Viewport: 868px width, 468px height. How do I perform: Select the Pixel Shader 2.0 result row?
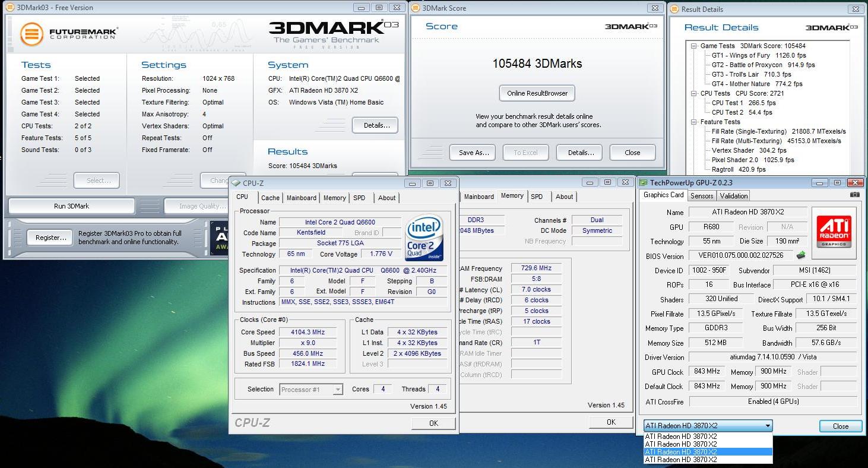click(753, 160)
